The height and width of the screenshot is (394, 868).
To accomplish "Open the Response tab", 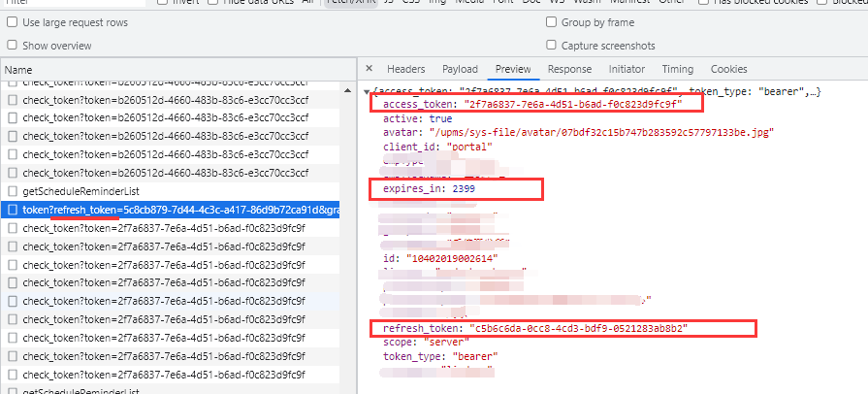I will [569, 69].
